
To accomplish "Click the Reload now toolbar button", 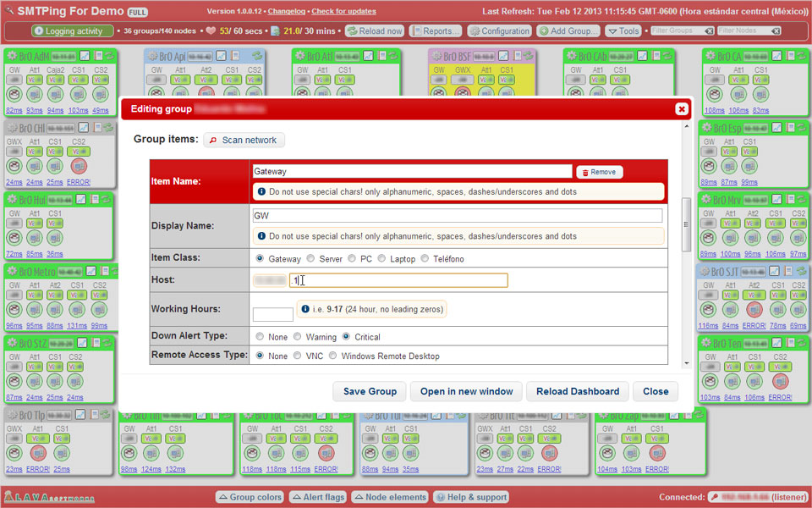I will [375, 31].
